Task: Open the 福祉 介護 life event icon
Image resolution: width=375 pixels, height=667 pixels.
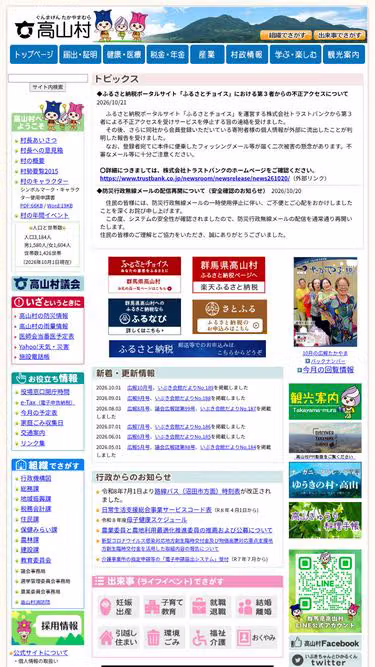Action: pos(210,637)
